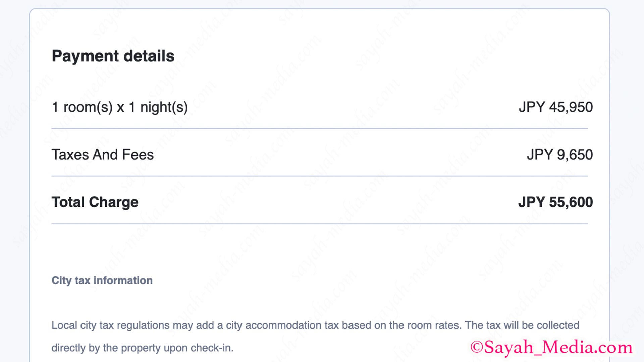Click the divider line below Total Charge
Screen dimensions: 644x362
[x=320, y=224]
